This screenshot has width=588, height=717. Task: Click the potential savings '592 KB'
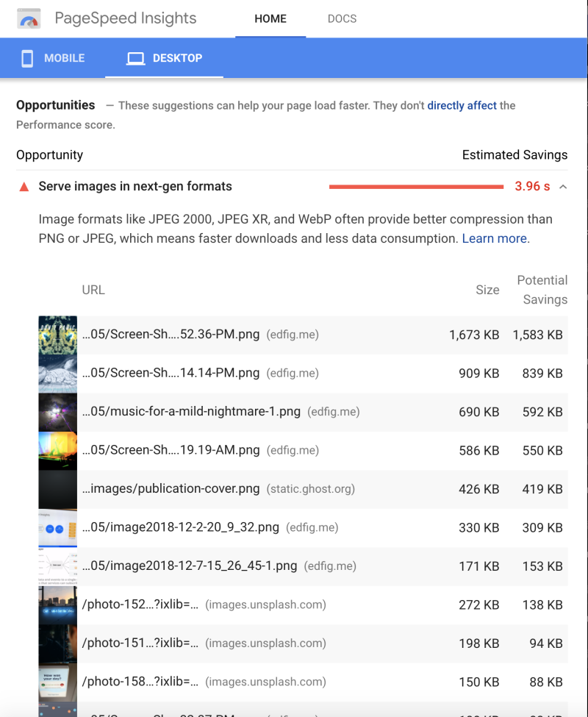[542, 412]
